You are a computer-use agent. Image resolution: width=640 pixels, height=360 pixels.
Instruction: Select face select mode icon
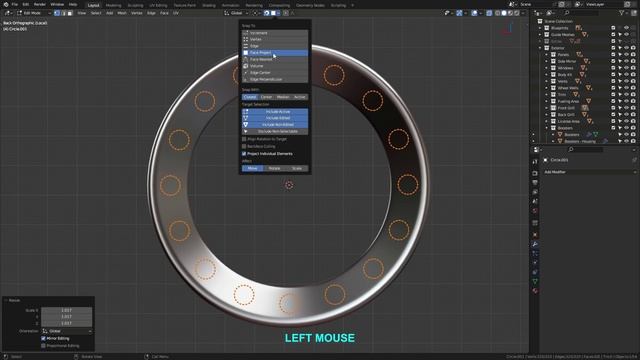click(70, 13)
